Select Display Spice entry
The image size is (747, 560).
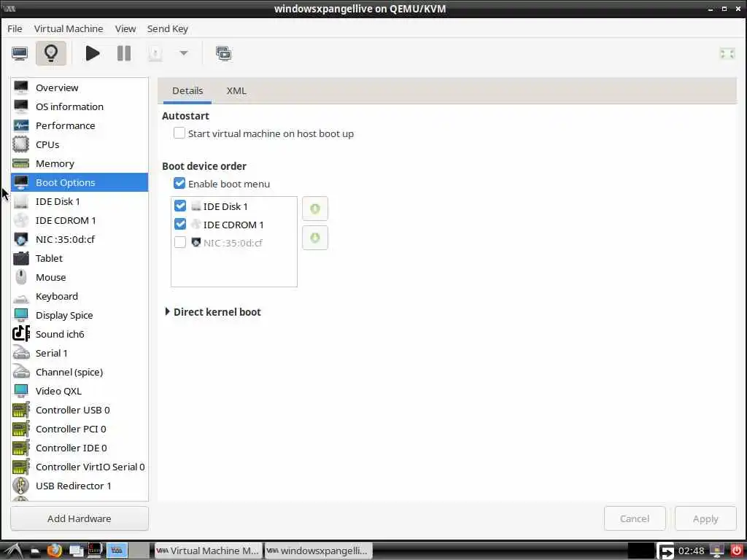pos(80,315)
